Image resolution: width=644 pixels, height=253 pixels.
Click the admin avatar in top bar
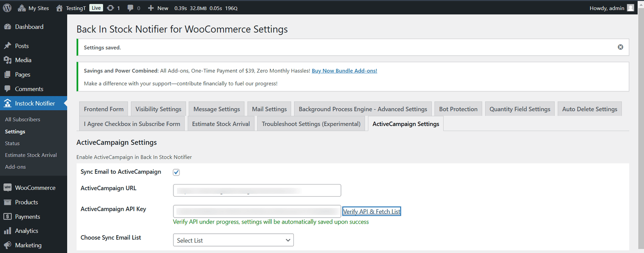tap(630, 8)
